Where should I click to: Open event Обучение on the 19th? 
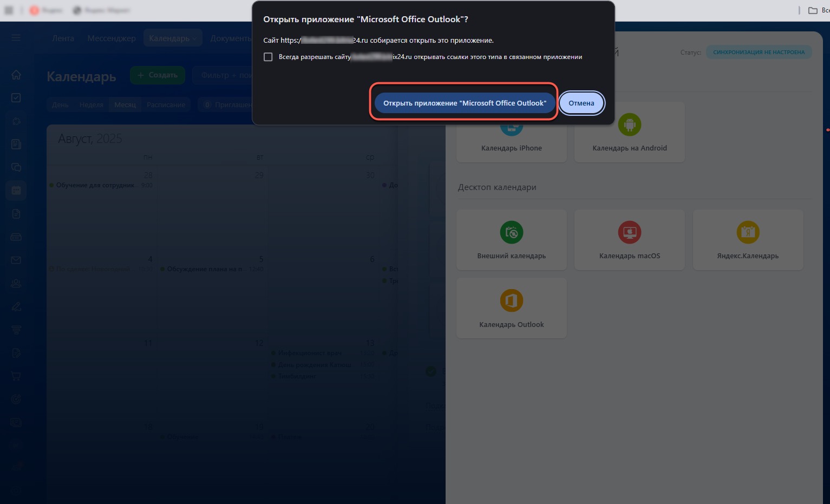[212, 437]
